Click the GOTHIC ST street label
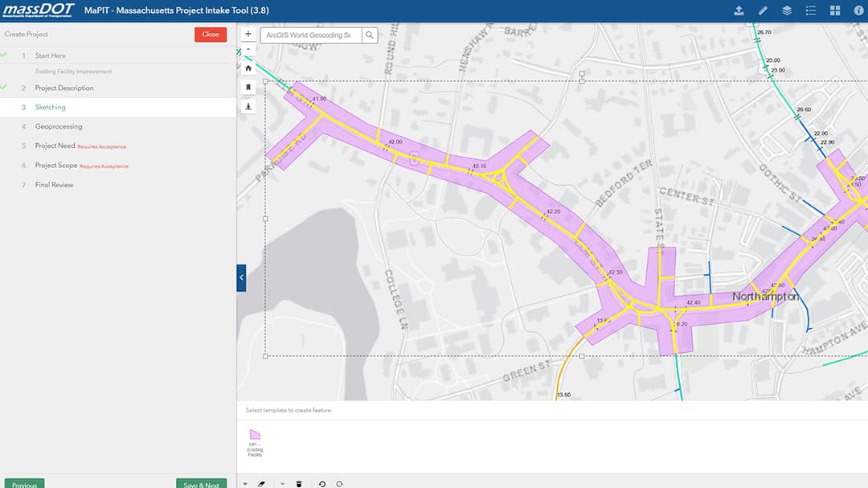Image resolution: width=868 pixels, height=488 pixels. click(x=780, y=183)
